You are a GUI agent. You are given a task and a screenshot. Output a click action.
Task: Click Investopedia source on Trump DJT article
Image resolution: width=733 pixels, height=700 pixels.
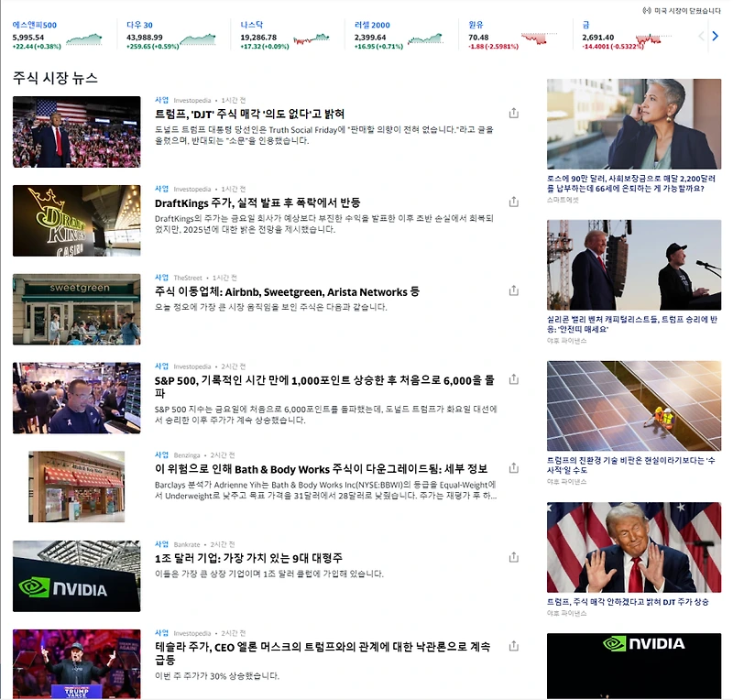click(192, 101)
